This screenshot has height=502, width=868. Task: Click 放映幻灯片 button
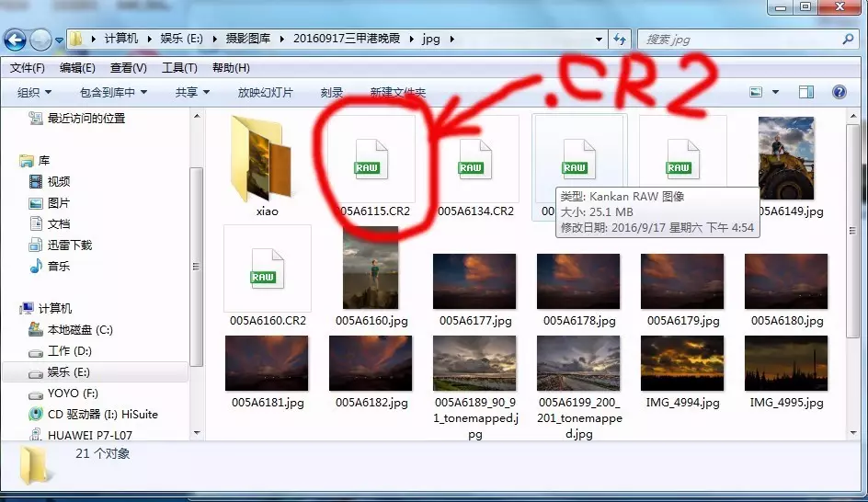pos(265,93)
